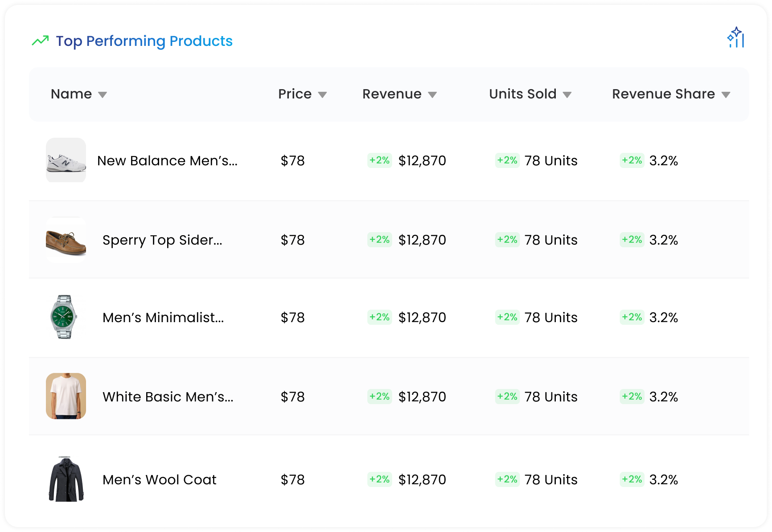The height and width of the screenshot is (532, 772).
Task: Click 3.2% revenue share in New Balance row
Action: click(x=664, y=160)
